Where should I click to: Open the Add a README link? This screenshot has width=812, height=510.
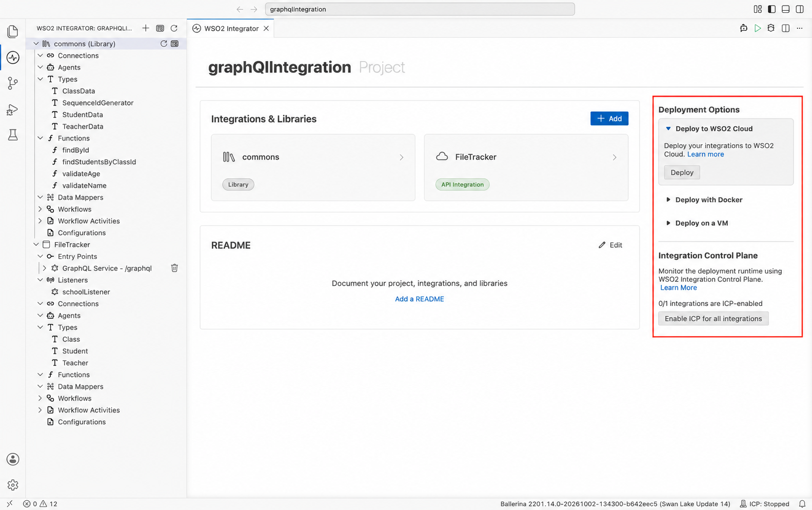(x=419, y=299)
